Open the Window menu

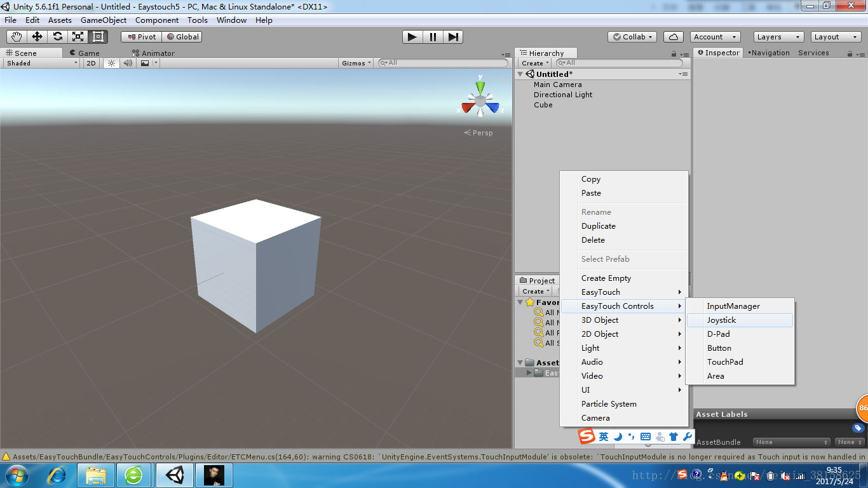[231, 20]
